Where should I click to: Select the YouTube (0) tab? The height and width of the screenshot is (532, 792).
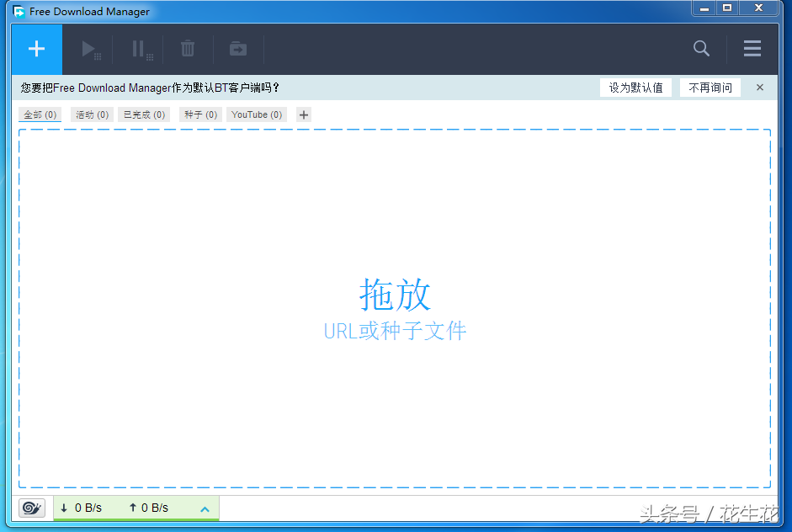pyautogui.click(x=257, y=114)
